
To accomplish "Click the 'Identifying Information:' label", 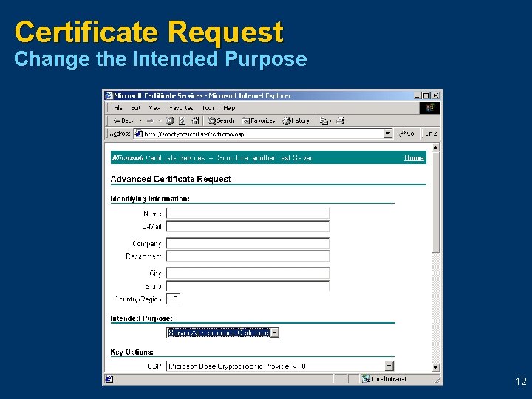I will coord(150,199).
